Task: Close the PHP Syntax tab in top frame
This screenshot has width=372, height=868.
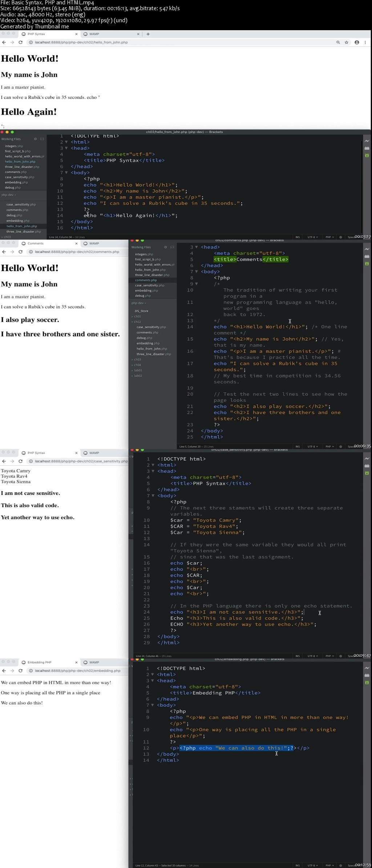Action: [76, 34]
